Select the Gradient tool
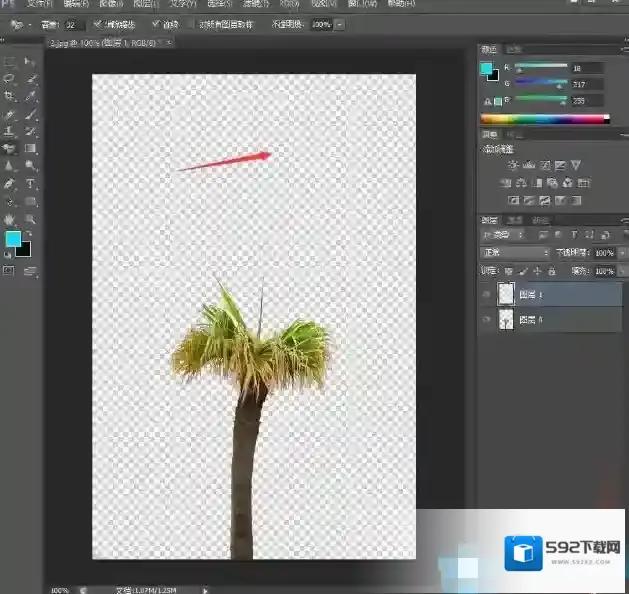The height and width of the screenshot is (594, 629). 30,148
